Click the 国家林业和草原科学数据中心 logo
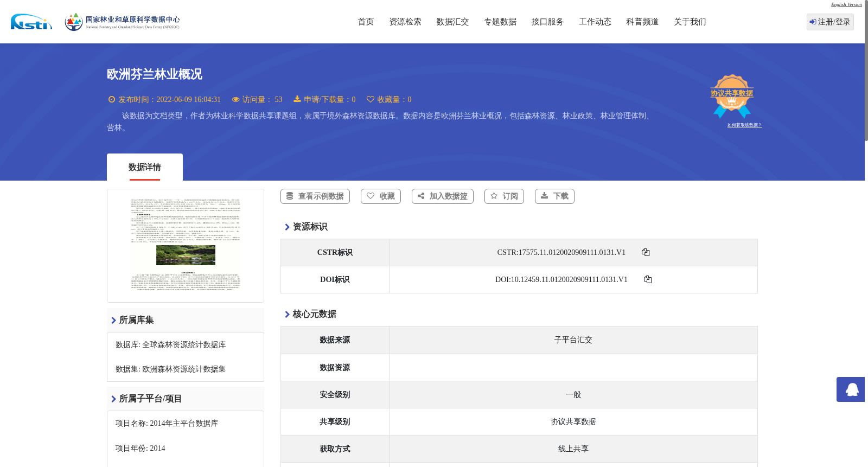868x467 pixels. [122, 22]
